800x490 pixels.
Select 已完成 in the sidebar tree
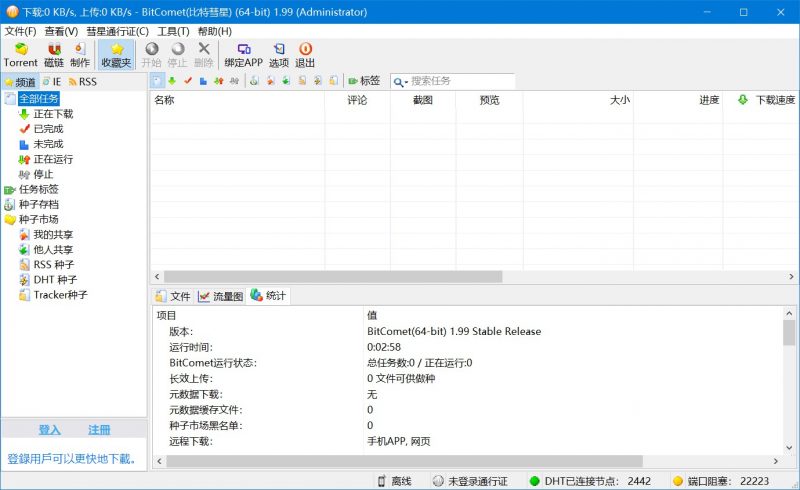tap(48, 129)
